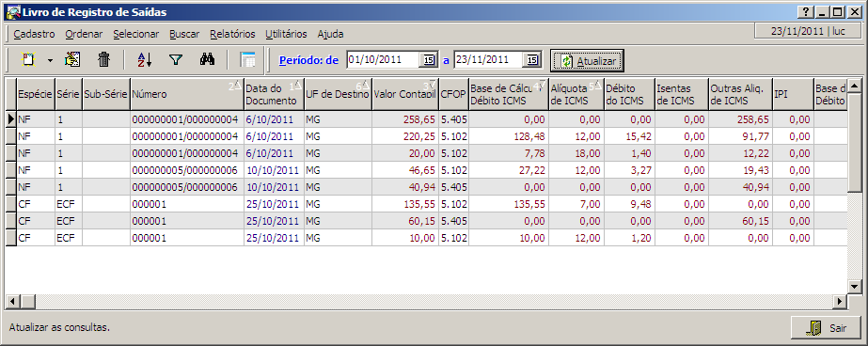Screen dimensions: 868x346
Task: Apply filter using the funnel icon
Action: 176,60
